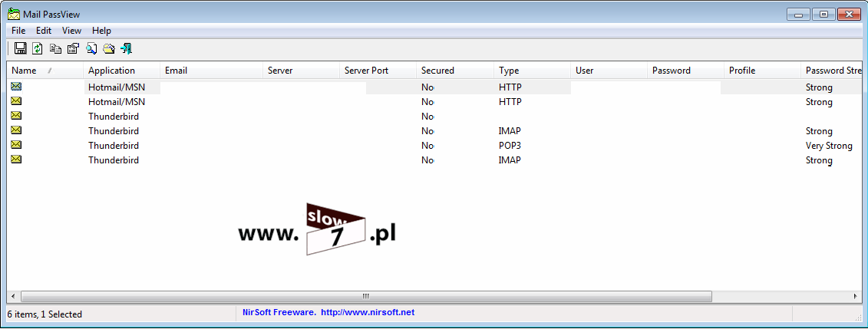
Task: Click envelope icon of Thunderbird row without type
Action: (16, 116)
